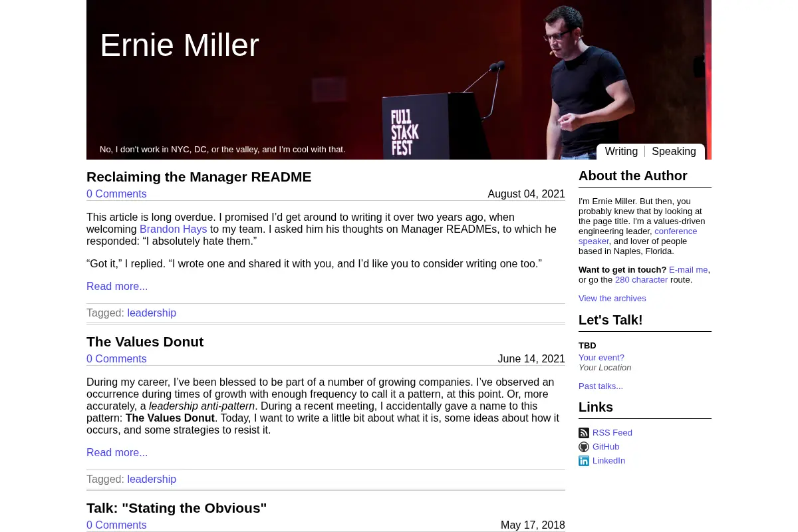Read more of Manager README article
The image size is (798, 532).
(117, 287)
